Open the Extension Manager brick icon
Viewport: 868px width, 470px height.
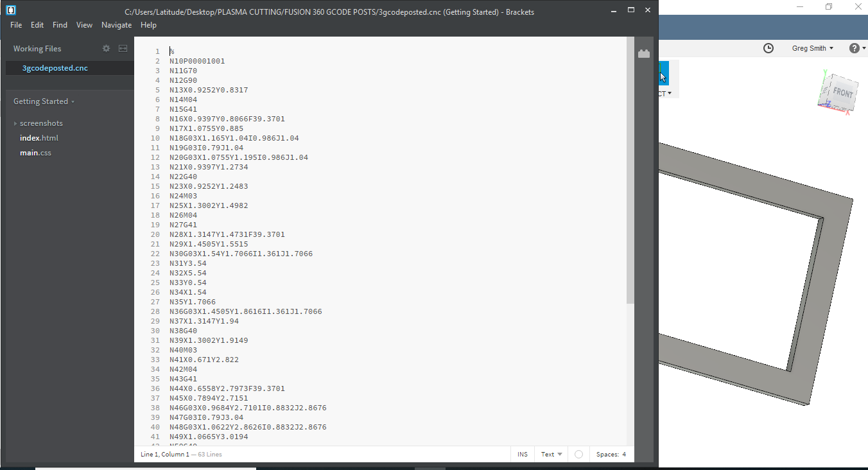(x=644, y=54)
